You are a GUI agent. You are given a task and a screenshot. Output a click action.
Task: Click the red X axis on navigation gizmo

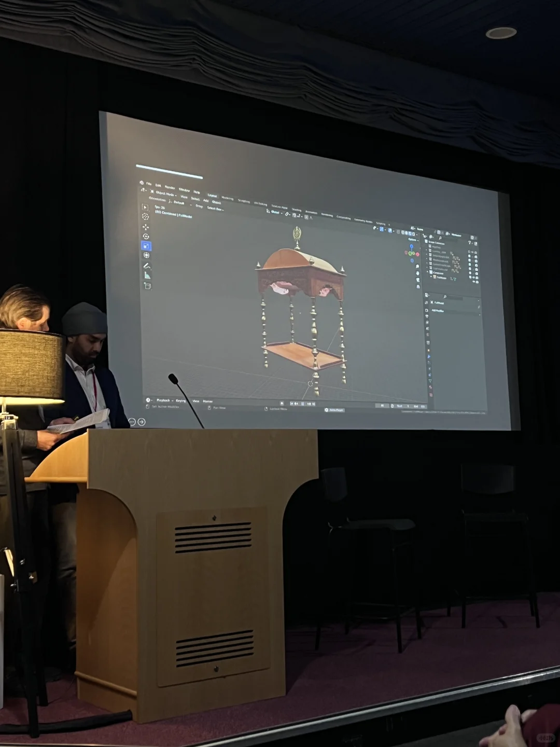pos(417,254)
